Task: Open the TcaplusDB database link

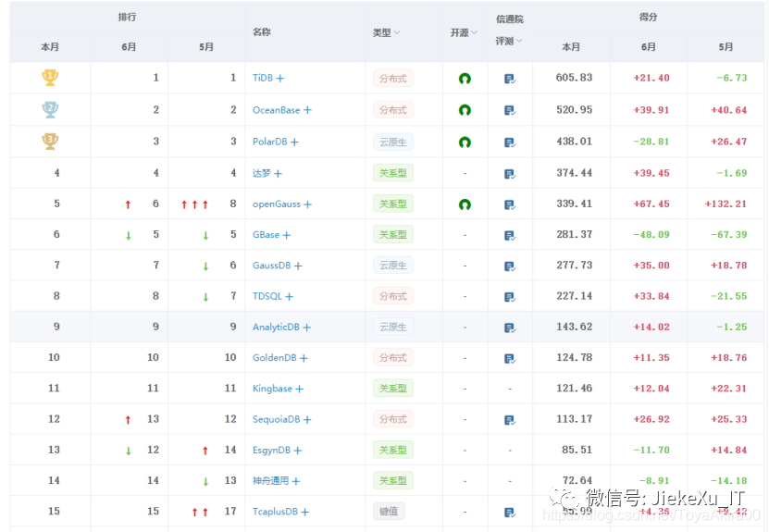Action: pos(275,512)
